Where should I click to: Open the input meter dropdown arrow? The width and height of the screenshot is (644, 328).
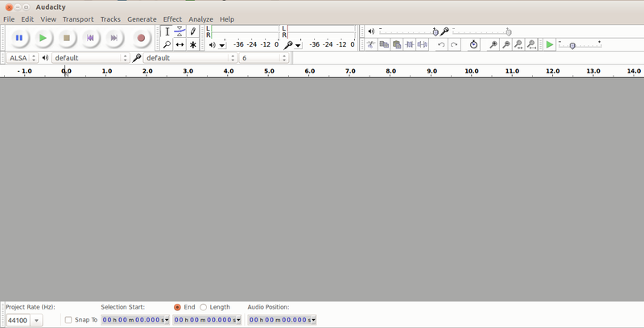point(299,45)
